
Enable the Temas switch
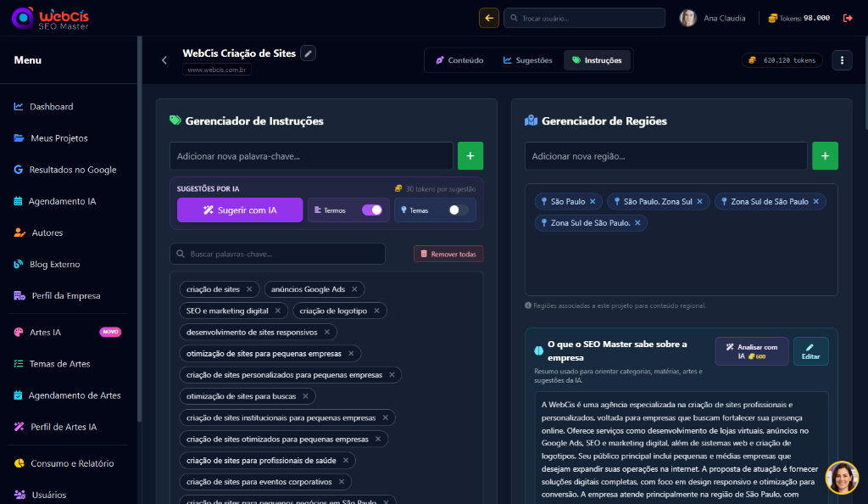click(x=459, y=210)
